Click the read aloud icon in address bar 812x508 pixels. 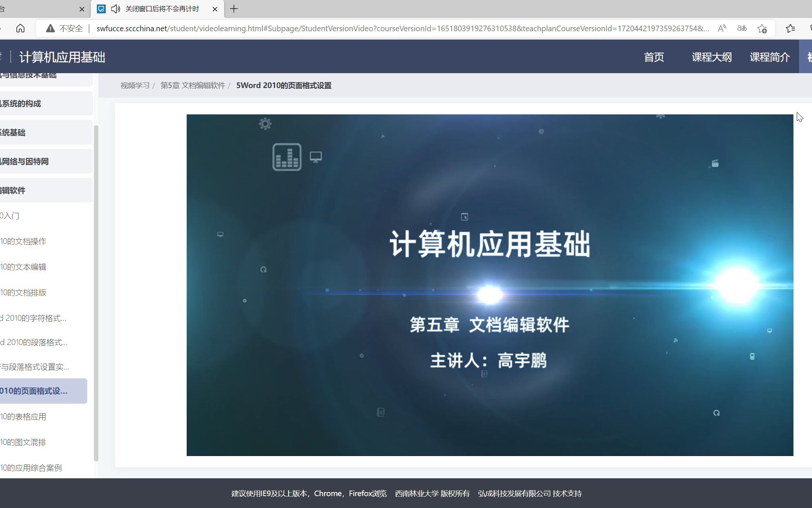point(722,28)
